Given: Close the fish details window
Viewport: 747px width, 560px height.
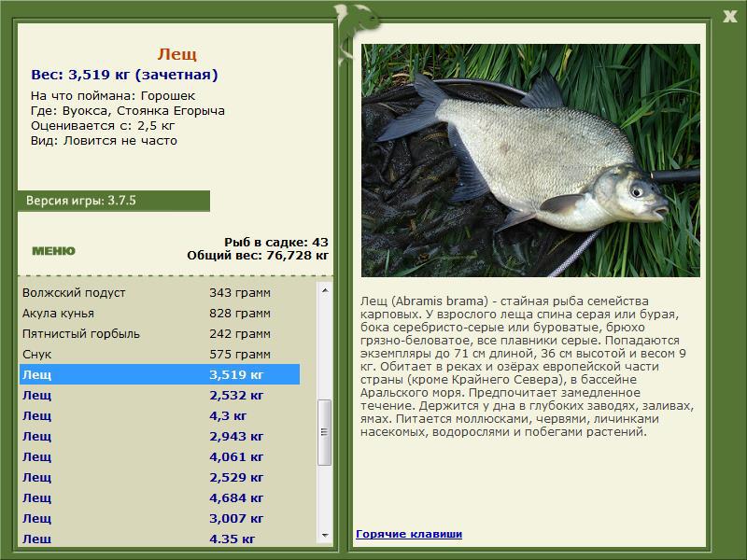Looking at the screenshot, I should (x=729, y=17).
